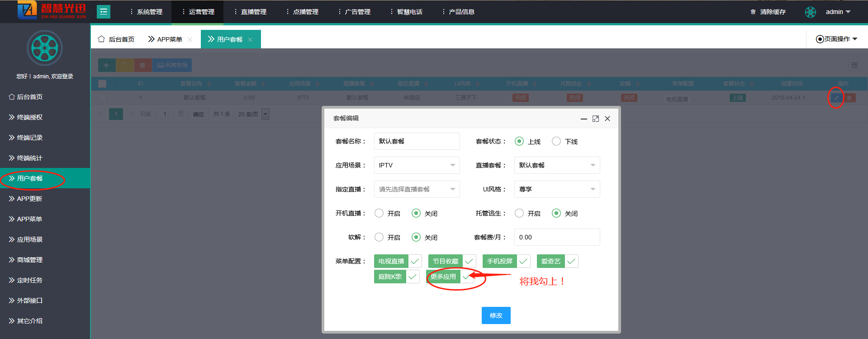868x339 pixels.
Task: Click the pencil edit icon in row
Action: point(836,98)
